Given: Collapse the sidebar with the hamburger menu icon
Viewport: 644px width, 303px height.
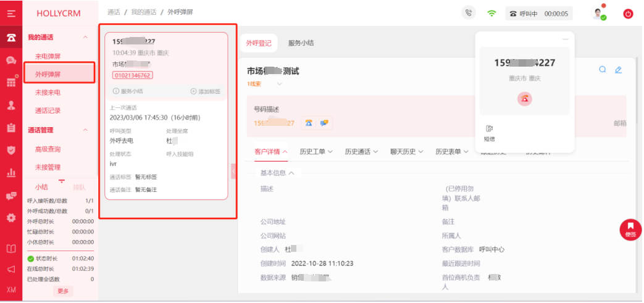Looking at the screenshot, I should coord(11,14).
